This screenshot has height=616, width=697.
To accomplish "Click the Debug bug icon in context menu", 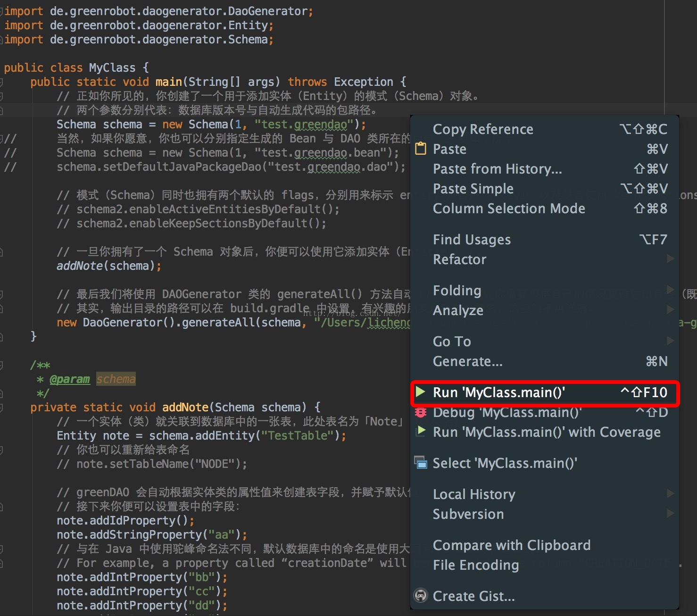I will click(x=420, y=412).
